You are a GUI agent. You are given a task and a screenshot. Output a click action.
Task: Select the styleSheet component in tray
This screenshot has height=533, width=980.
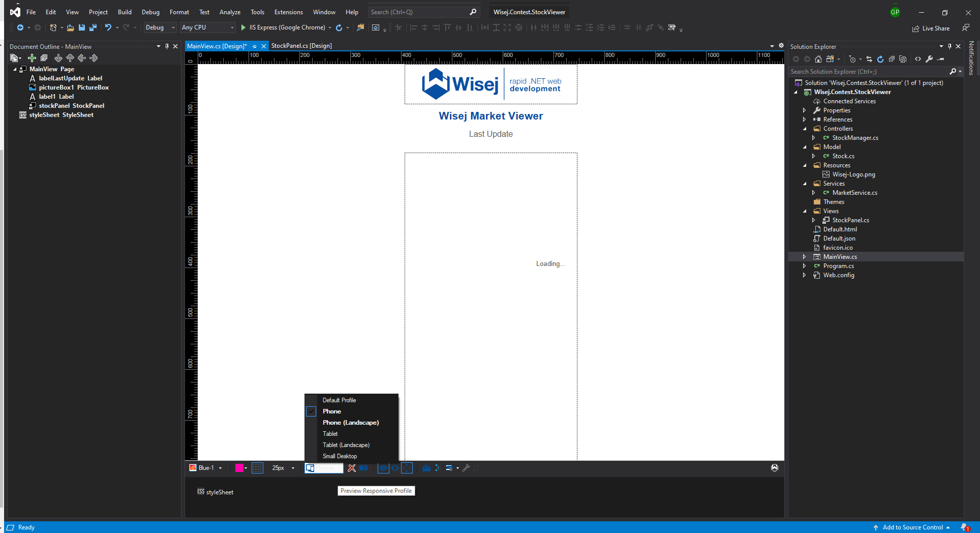click(x=216, y=492)
